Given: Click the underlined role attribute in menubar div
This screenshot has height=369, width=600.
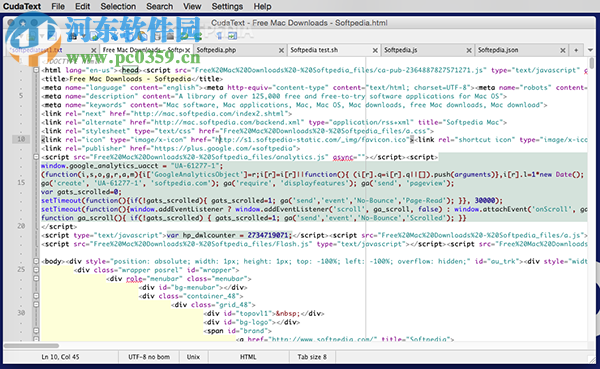Looking at the screenshot, I should pyautogui.click(x=134, y=279).
